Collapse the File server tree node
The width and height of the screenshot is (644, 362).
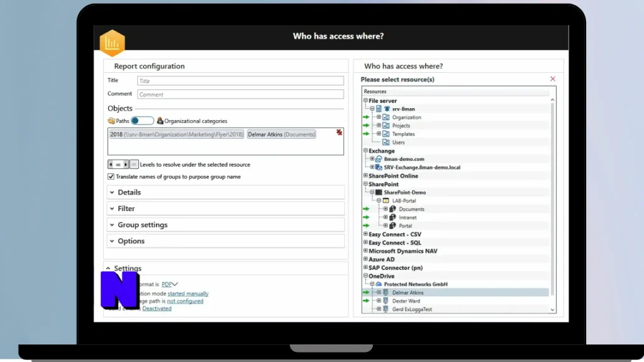click(x=365, y=100)
